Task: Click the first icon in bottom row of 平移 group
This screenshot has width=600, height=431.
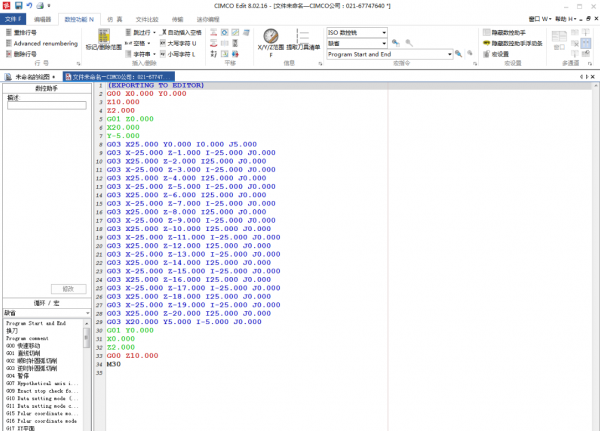Action: coord(214,54)
